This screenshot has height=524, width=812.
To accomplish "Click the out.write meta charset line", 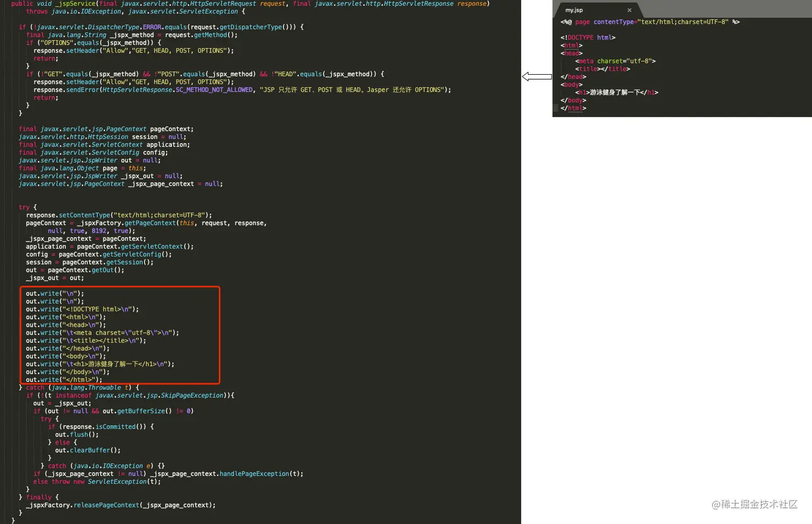I will click(103, 333).
